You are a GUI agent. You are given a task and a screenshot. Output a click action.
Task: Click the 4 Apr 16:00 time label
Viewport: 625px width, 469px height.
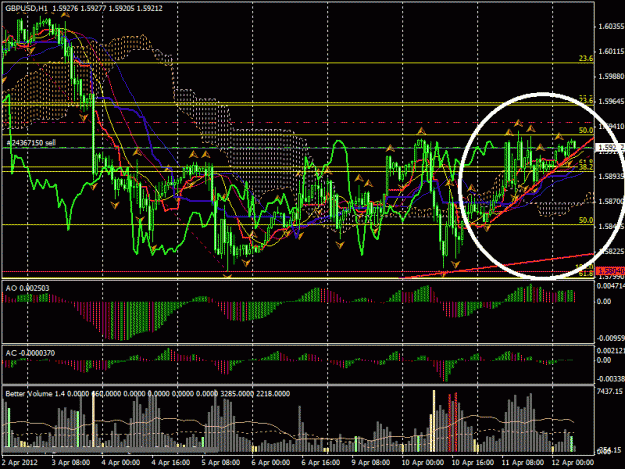click(x=171, y=462)
